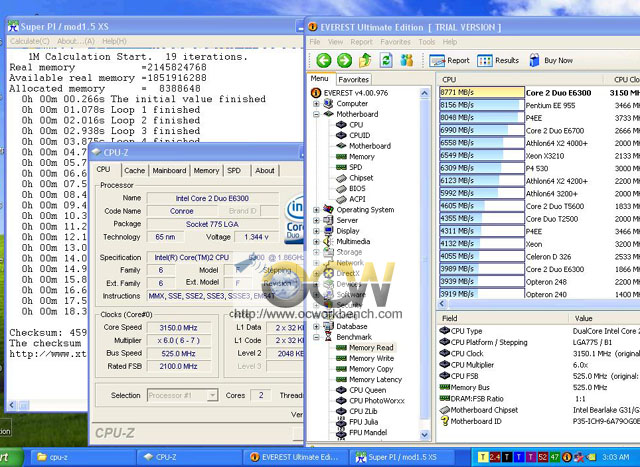Click the Up level arrow icon in EVEREST
This screenshot has width=640, height=467.
pyautogui.click(x=365, y=60)
